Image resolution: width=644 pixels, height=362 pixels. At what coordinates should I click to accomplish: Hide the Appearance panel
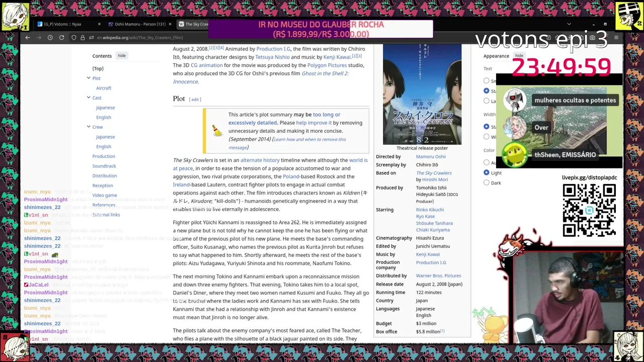pyautogui.click(x=519, y=56)
